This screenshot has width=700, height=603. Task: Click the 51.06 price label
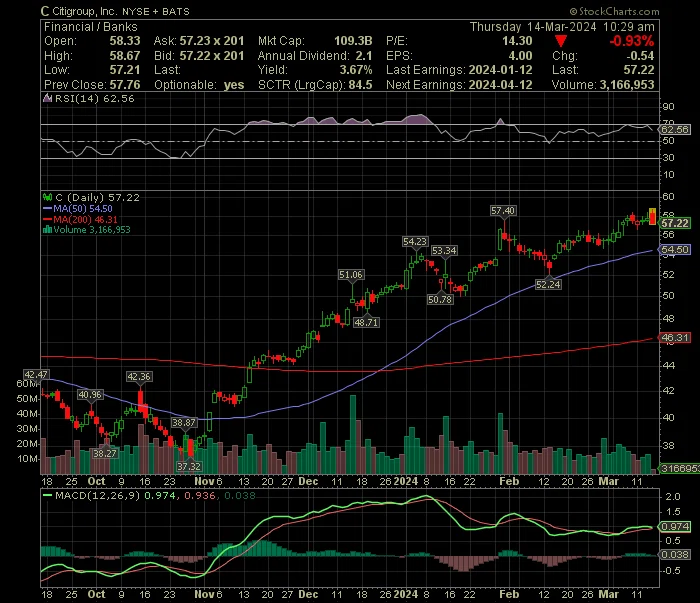(x=351, y=274)
